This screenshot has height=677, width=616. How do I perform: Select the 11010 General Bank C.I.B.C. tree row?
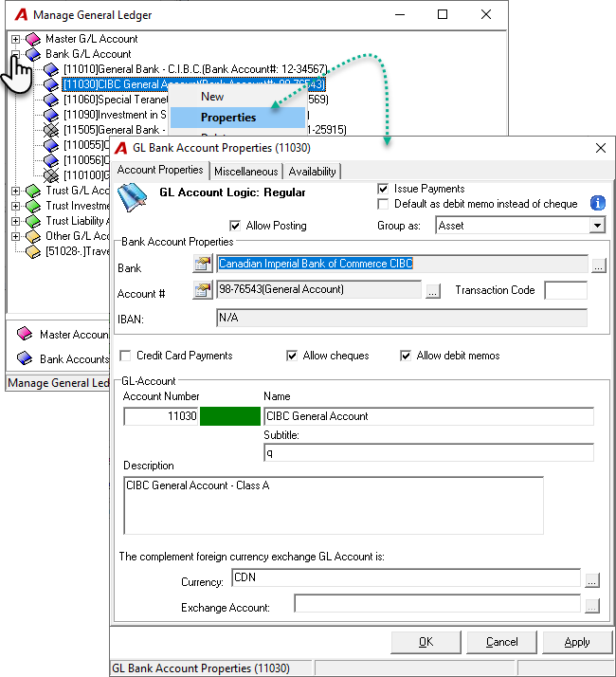195,69
